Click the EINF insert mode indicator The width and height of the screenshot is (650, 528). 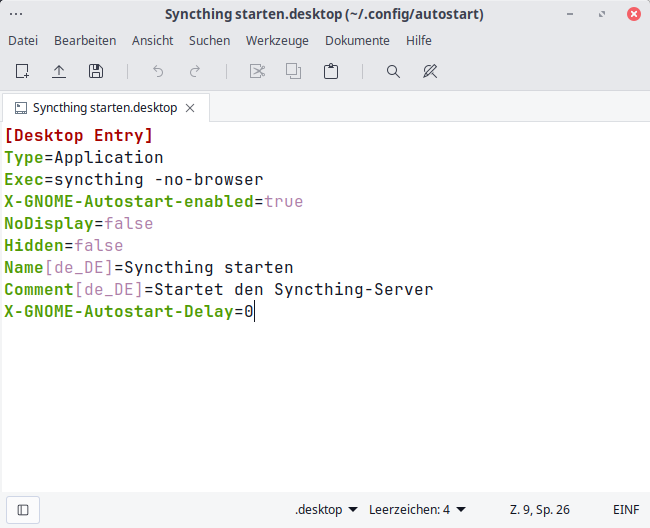point(626,509)
